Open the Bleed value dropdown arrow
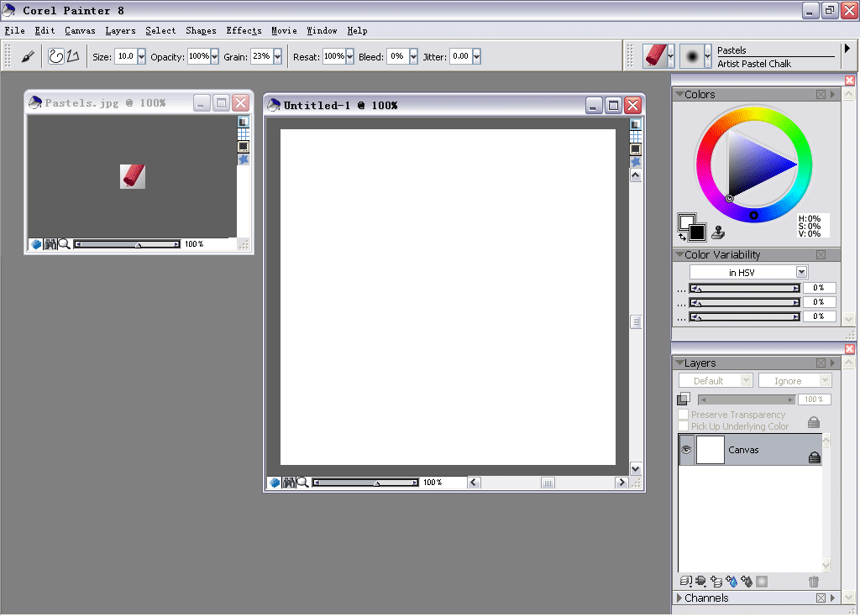This screenshot has width=860, height=616. 413,56
